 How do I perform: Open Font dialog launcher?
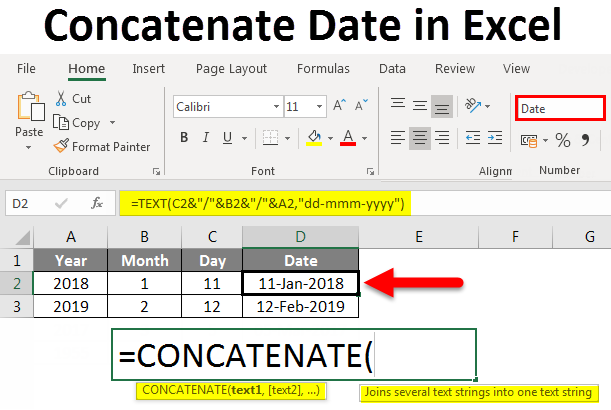pyautogui.click(x=370, y=171)
